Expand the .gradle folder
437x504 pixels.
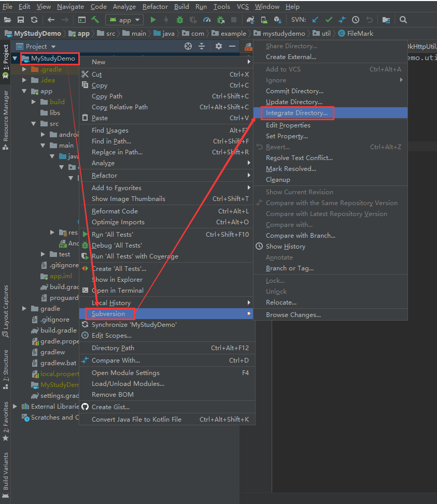point(24,69)
